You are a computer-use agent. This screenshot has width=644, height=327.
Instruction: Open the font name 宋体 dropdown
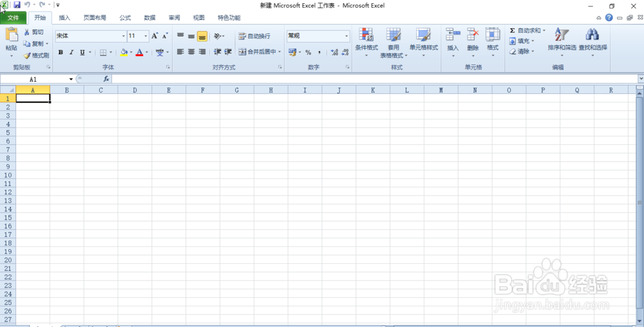click(124, 36)
